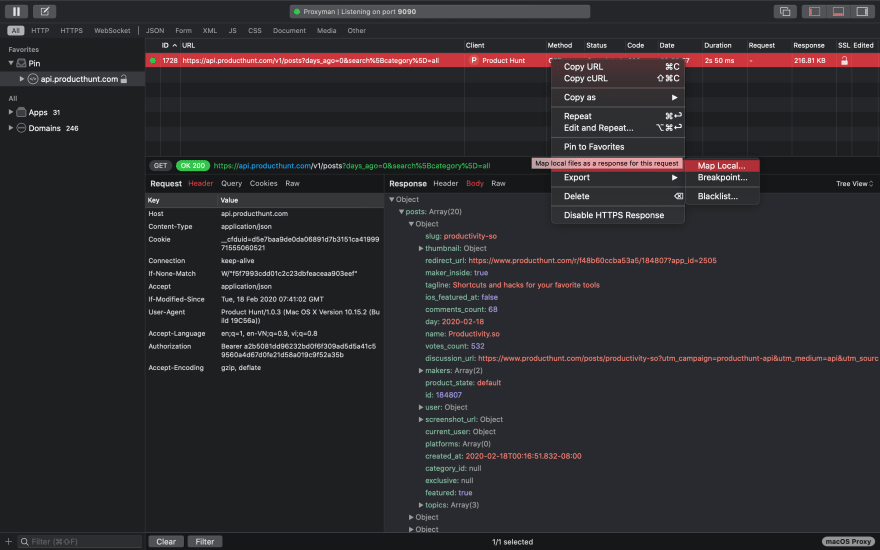880x550 pixels.
Task: Select request row 1728
Action: coord(512,61)
